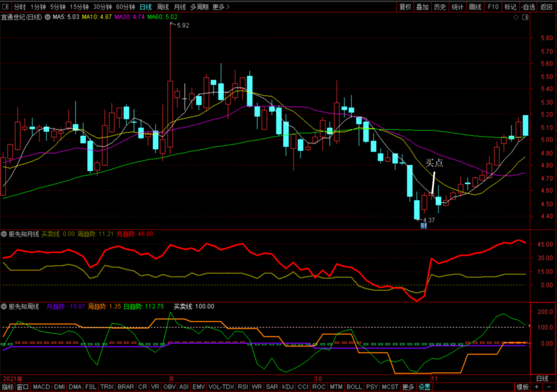Click the 返回 back button
The height and width of the screenshot is (392, 557).
(x=547, y=6)
